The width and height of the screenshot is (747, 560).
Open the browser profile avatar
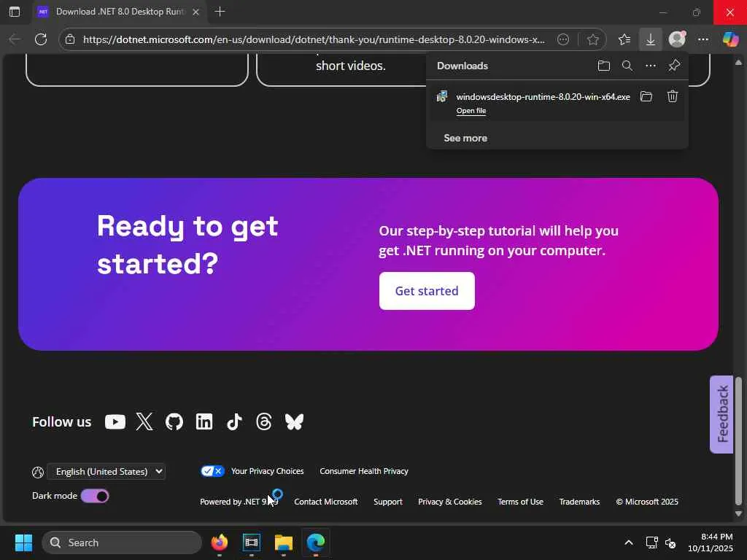pyautogui.click(x=677, y=39)
